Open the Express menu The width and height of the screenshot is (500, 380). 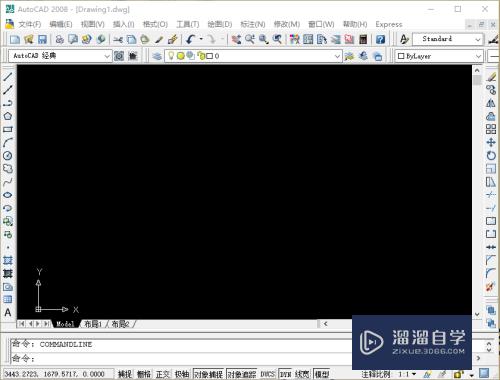[x=389, y=24]
